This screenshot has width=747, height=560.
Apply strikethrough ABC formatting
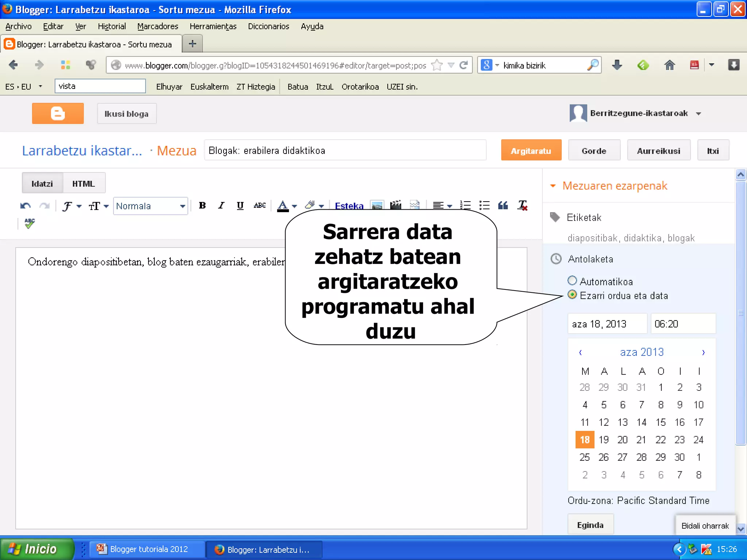260,206
